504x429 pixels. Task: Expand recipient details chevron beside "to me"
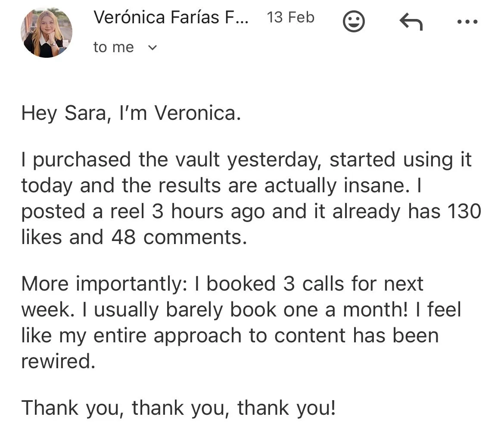click(152, 48)
